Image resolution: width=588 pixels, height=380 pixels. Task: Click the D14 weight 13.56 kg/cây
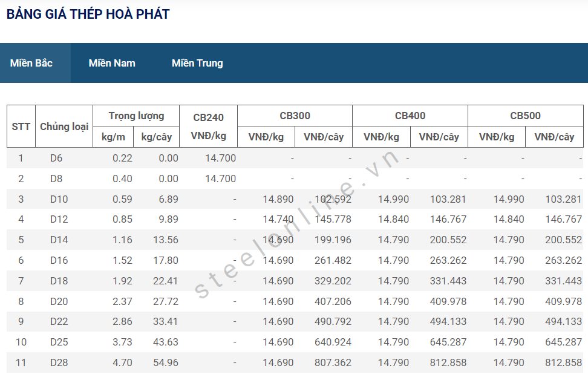tap(166, 240)
